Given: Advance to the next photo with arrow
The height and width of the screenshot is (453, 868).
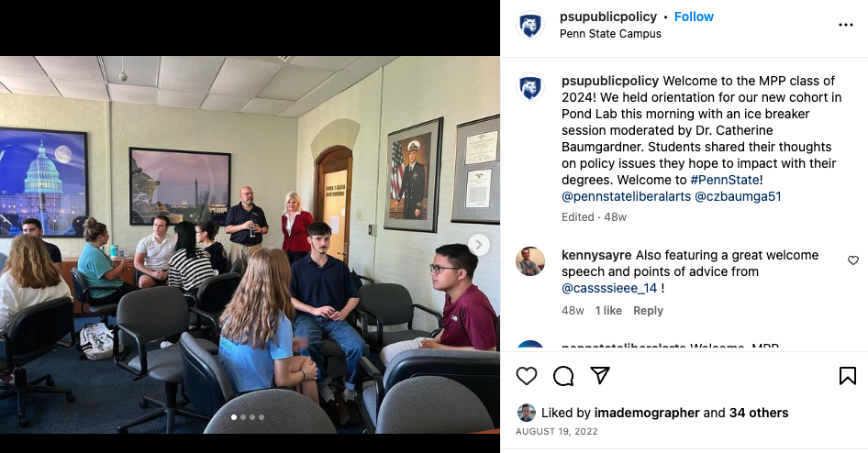Looking at the screenshot, I should click(479, 245).
